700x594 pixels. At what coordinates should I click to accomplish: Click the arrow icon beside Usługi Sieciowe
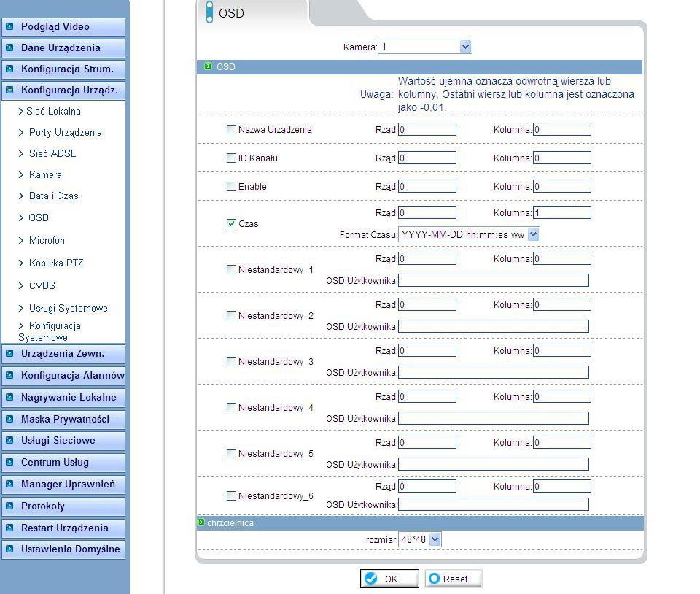[x=9, y=440]
